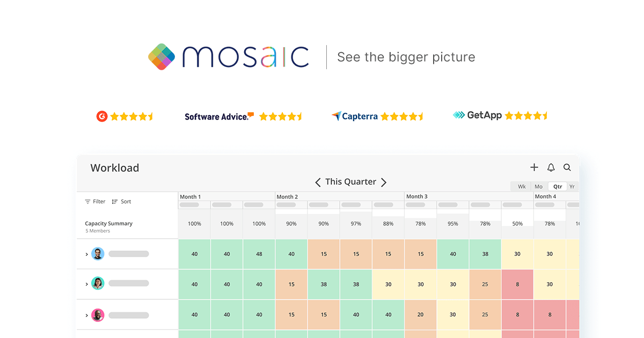Click the search magnifier icon
This screenshot has width=644, height=338.
[x=567, y=167]
